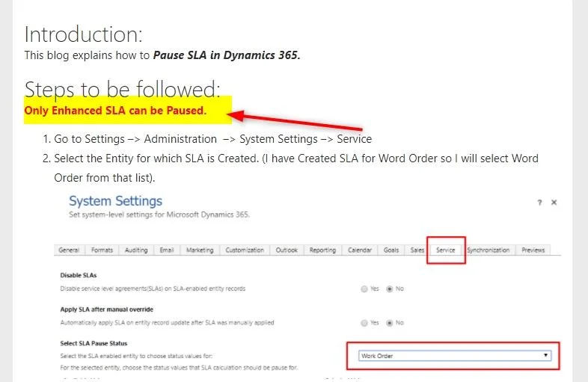
Task: Click the Apply SLA after manual override label
Action: 107,309
